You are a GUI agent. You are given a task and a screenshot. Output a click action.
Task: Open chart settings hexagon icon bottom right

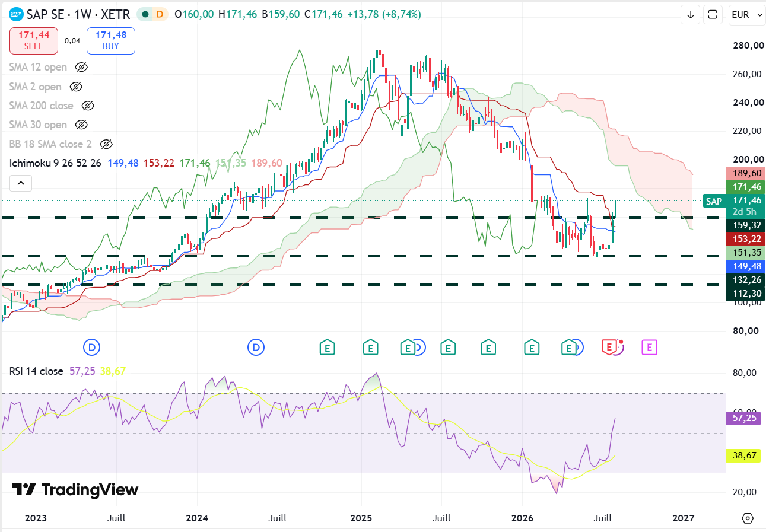click(748, 518)
